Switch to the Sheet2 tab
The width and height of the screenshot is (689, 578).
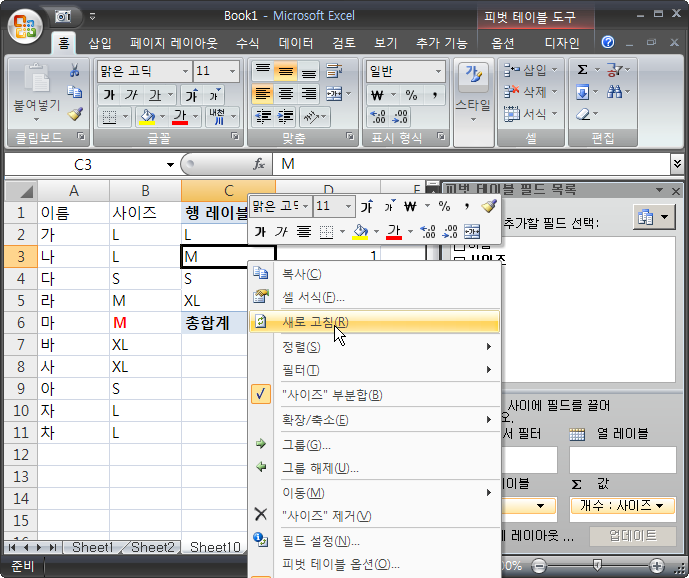(x=152, y=547)
